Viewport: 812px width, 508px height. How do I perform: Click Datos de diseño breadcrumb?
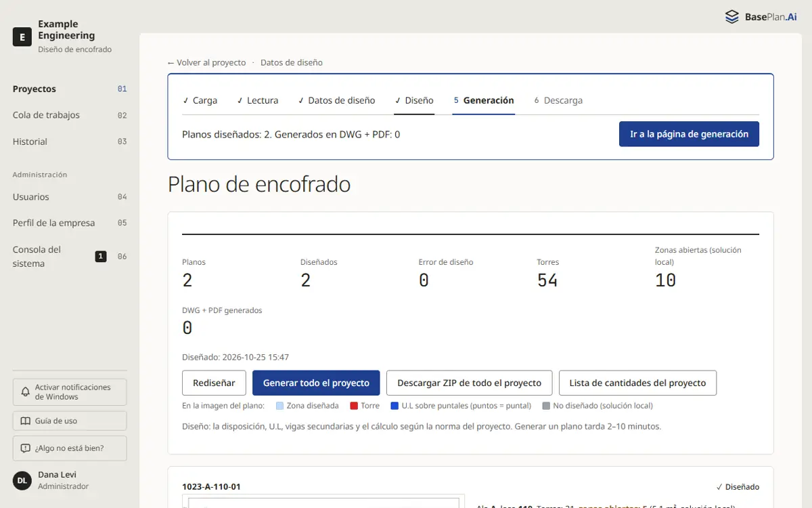292,62
